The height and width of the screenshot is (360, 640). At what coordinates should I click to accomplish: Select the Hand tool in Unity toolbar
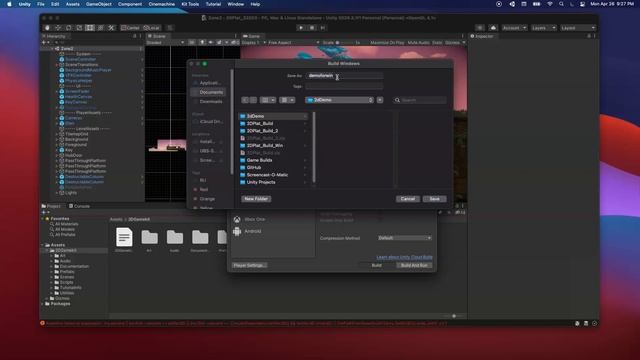(x=47, y=28)
